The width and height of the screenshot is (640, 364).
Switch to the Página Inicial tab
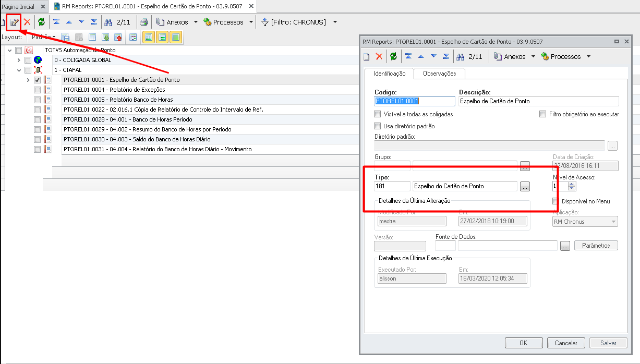click(x=18, y=7)
